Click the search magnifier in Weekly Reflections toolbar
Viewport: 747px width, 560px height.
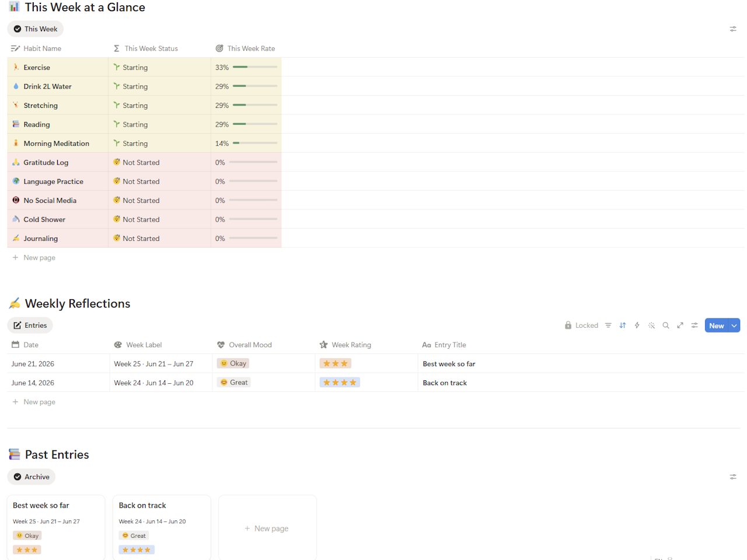666,325
